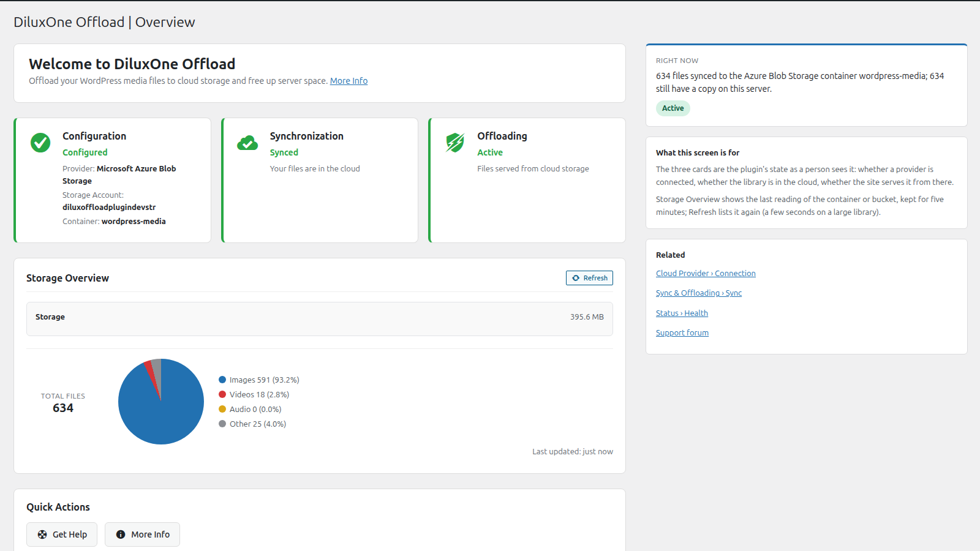Click the 'Welcome to DiluxOne Offload' heading
Viewport: 980px width, 551px height.
click(x=132, y=64)
